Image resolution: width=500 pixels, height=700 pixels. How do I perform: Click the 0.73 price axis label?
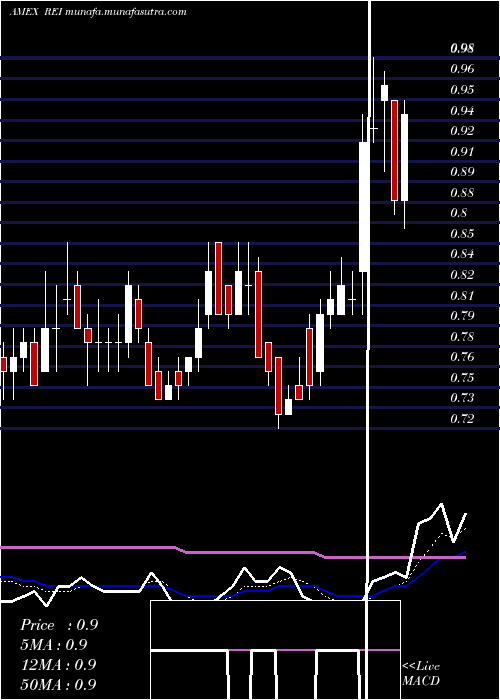click(462, 398)
